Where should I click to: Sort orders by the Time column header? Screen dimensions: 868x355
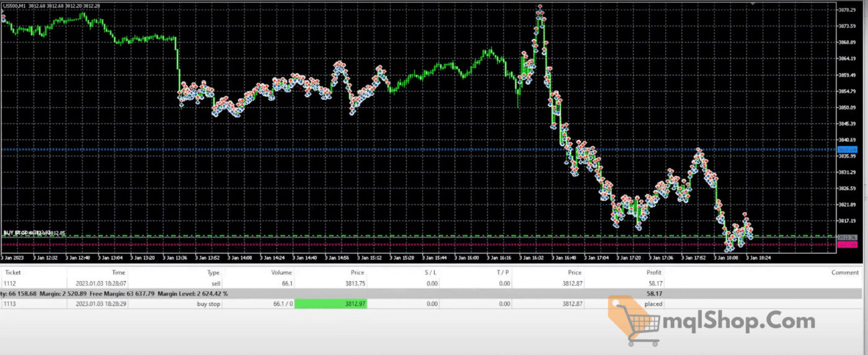(x=118, y=272)
